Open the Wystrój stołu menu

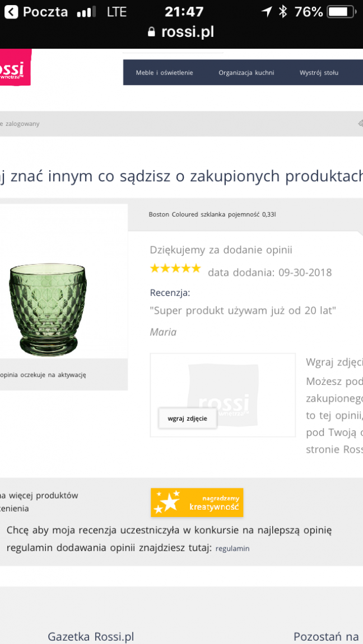pyautogui.click(x=319, y=73)
